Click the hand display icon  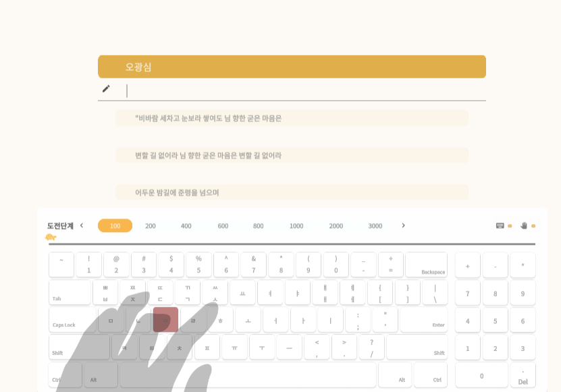[524, 226]
